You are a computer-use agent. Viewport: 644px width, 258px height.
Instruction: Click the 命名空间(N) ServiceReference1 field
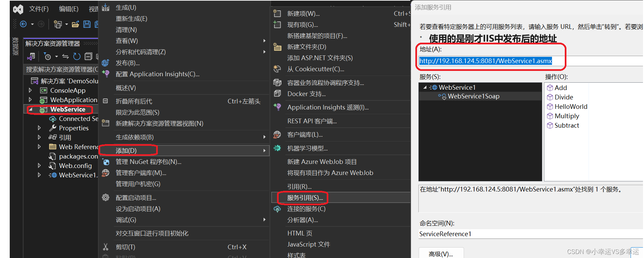coord(531,234)
